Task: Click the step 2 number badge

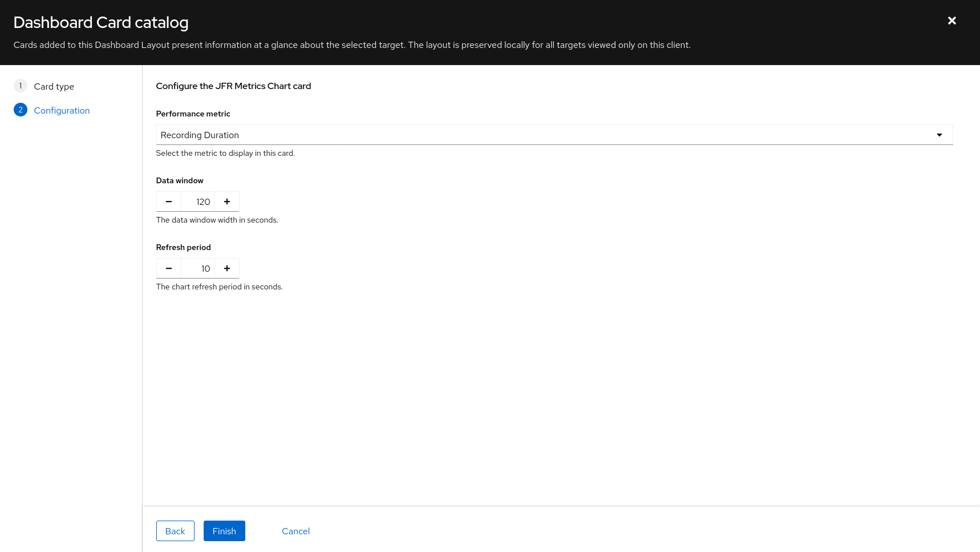Action: (x=21, y=110)
